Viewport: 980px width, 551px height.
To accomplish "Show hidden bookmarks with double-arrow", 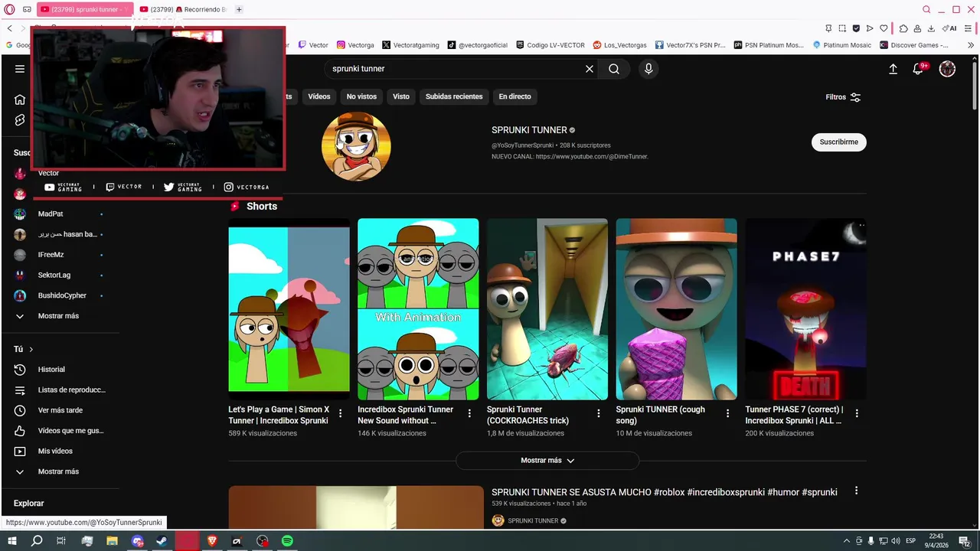I will (972, 45).
